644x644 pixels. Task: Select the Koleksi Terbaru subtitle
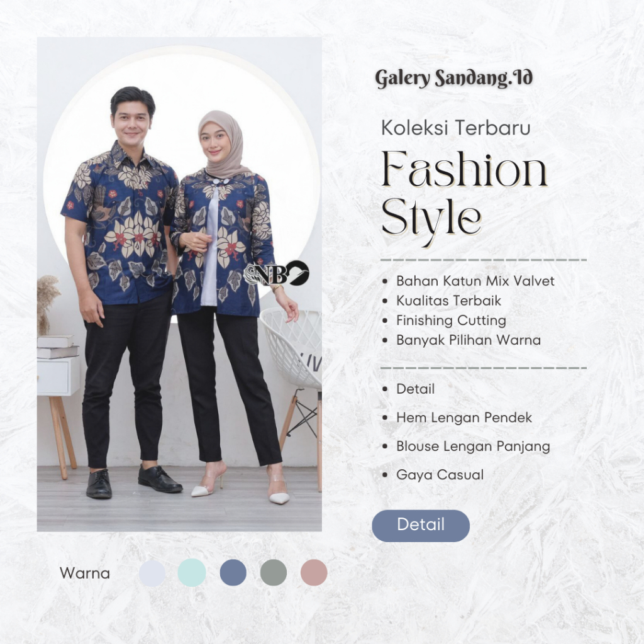coord(456,128)
